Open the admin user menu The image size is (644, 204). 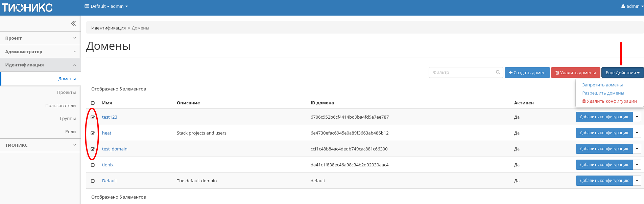(632, 6)
